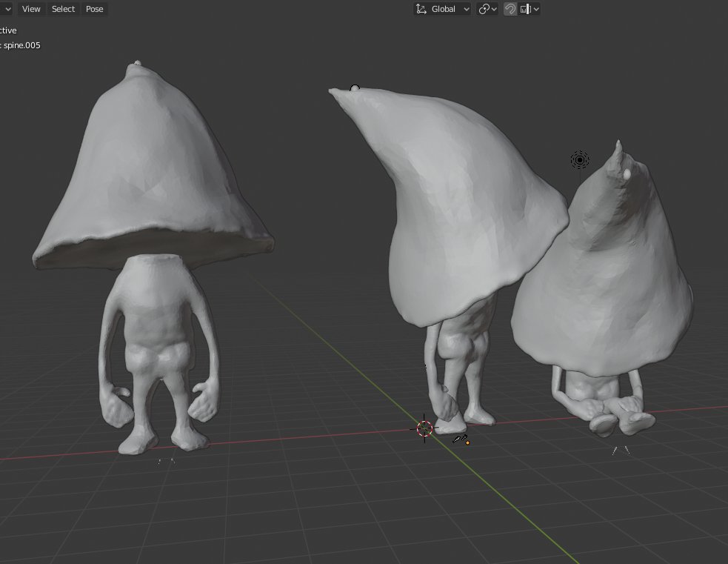The image size is (728, 564).
Task: Open the interaction mode dropdown arrow
Action: pyautogui.click(x=7, y=9)
